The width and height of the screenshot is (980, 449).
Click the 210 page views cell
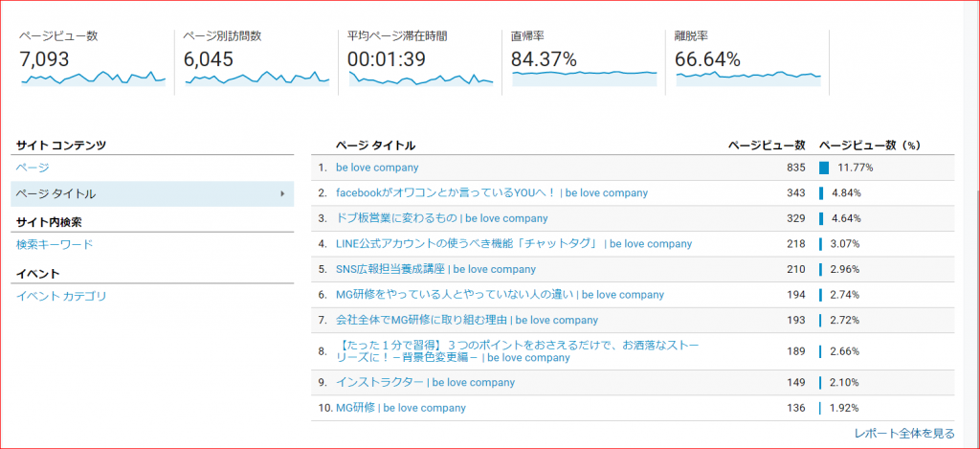[x=796, y=270]
